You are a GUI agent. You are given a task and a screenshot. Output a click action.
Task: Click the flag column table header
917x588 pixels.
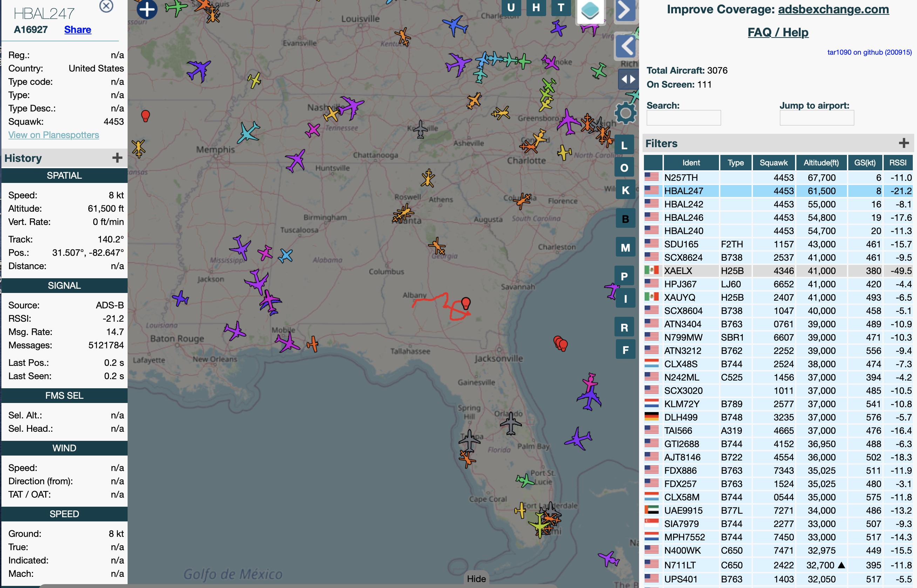[653, 163]
